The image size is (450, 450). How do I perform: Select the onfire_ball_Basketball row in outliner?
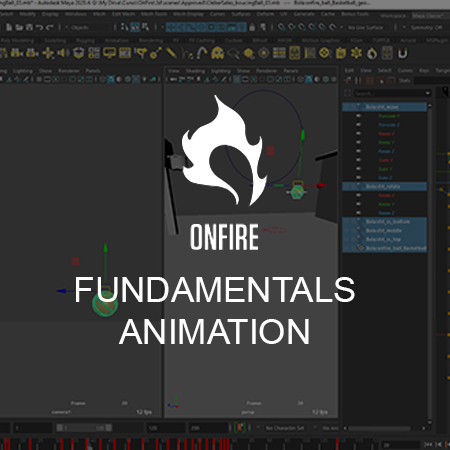click(x=385, y=248)
